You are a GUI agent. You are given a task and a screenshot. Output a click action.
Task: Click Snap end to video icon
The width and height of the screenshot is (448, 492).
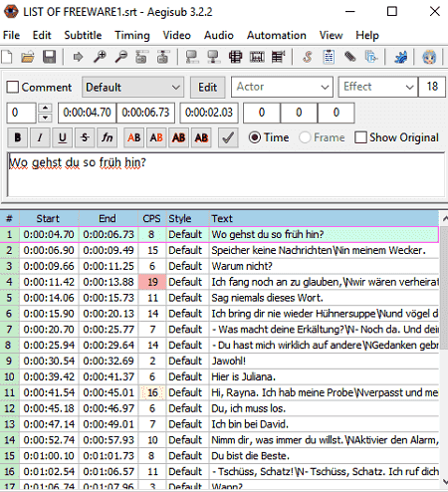214,57
